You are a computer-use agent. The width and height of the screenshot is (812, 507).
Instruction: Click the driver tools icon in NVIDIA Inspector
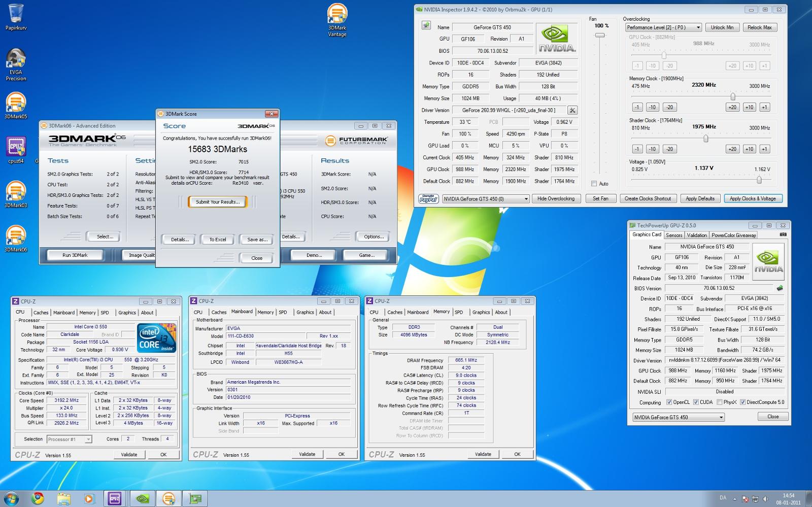(572, 110)
